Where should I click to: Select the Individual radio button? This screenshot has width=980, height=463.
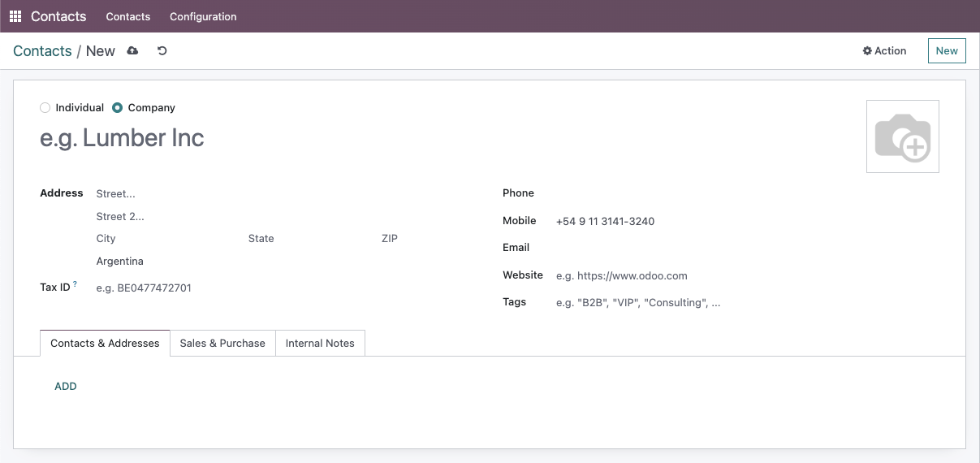pos(45,108)
